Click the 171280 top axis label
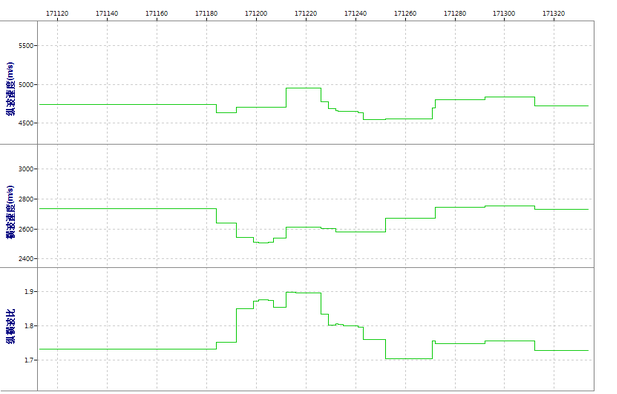This screenshot has height=394, width=617. [455, 13]
